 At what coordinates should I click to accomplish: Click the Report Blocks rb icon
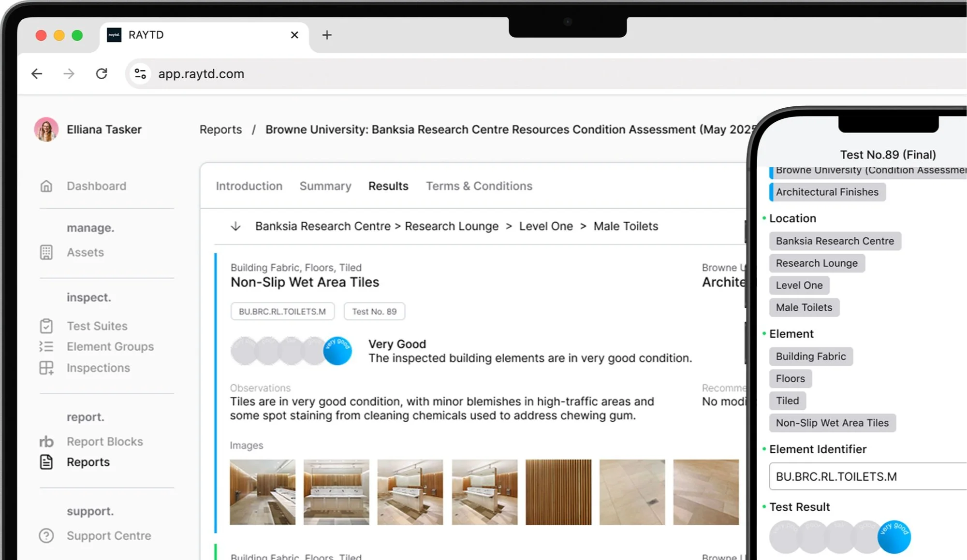46,442
